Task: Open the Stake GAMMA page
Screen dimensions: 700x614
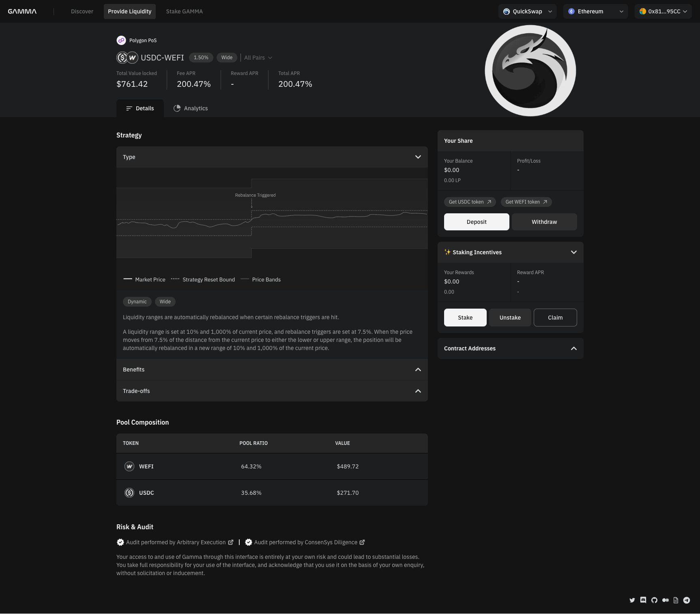Action: tap(185, 11)
